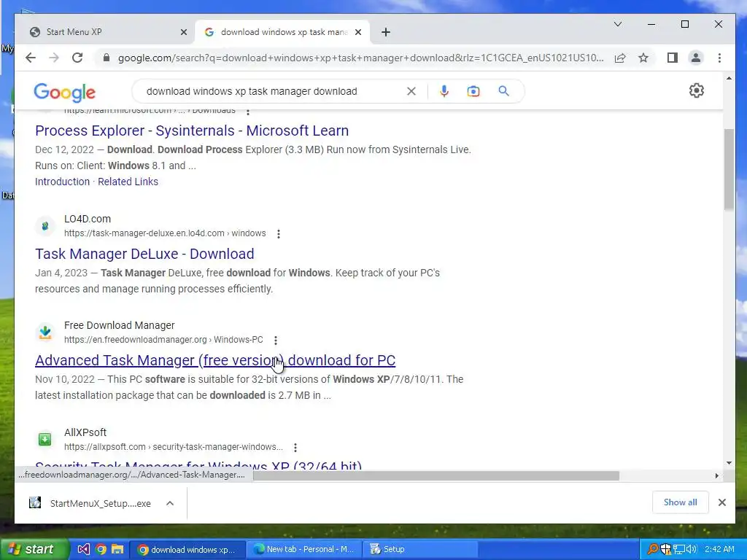747x560 pixels.
Task: Click the task-manager-deluxe.en.lo4d.com URL text
Action: 165,233
